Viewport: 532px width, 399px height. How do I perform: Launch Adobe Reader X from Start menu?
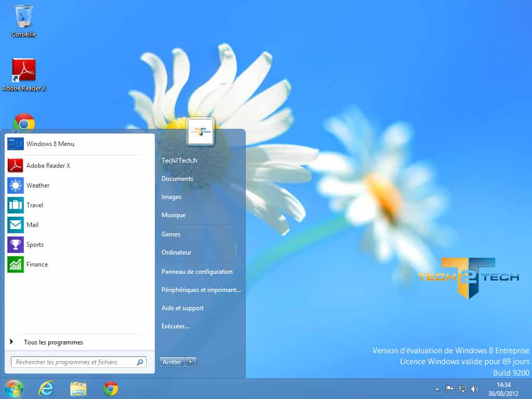48,166
